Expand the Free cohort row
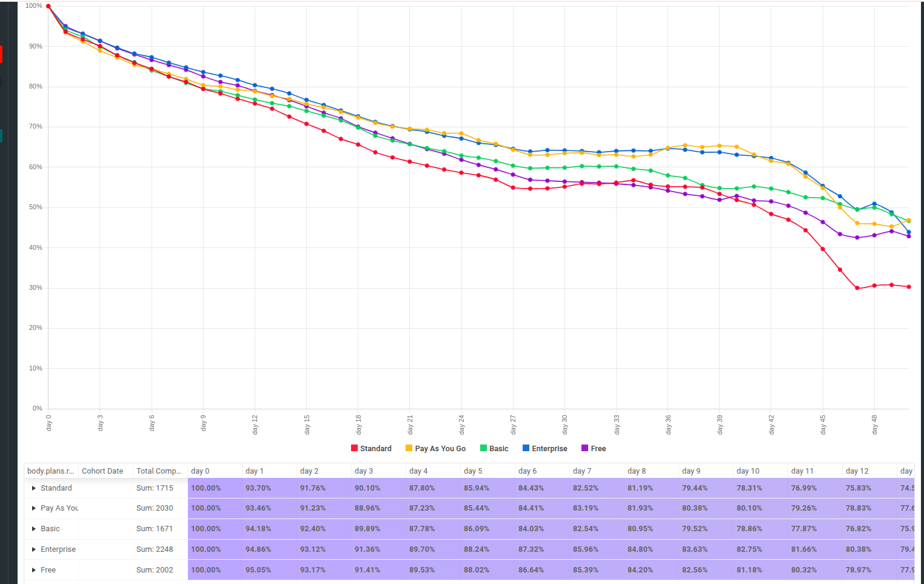This screenshot has width=924, height=584. [33, 569]
